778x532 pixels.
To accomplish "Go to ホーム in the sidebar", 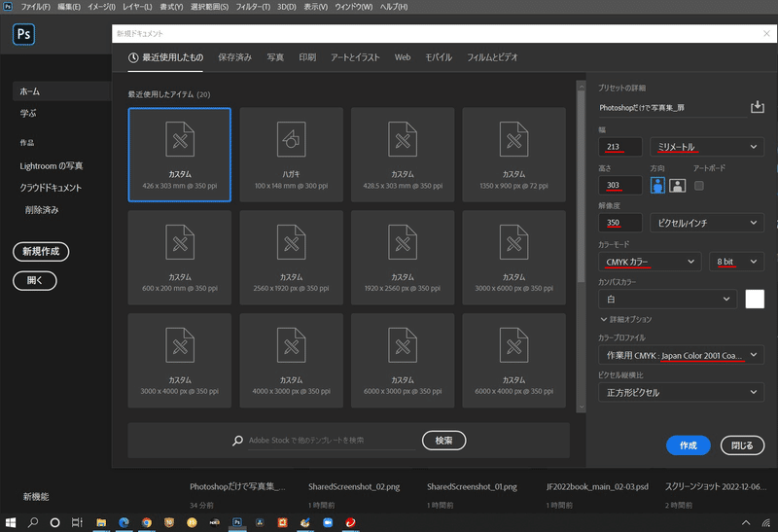I will pos(61,91).
